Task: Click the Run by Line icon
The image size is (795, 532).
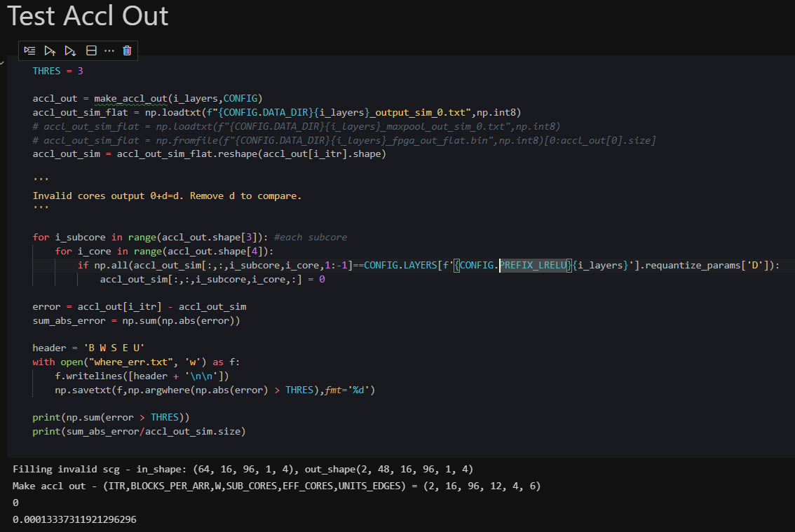Action: [29, 50]
